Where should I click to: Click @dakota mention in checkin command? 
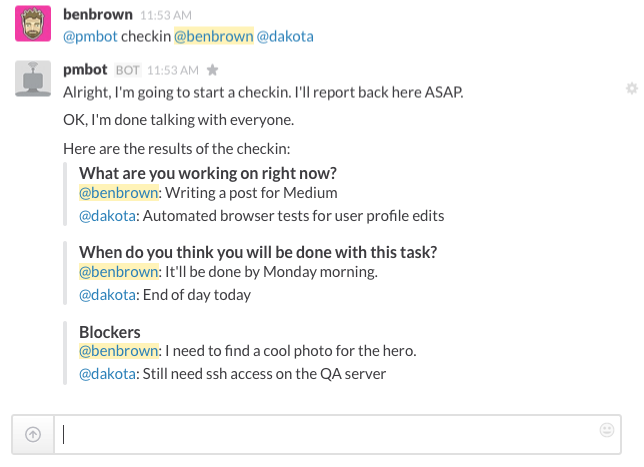click(285, 37)
